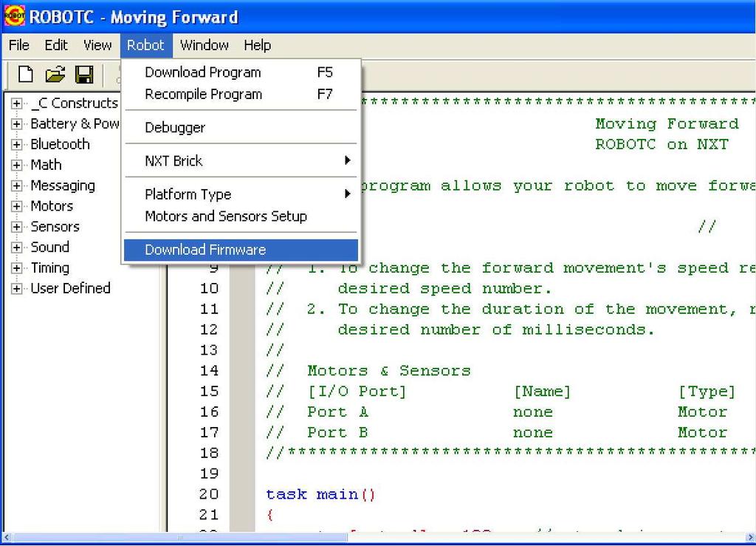756x546 pixels.
Task: Click the 'Port A' comment text
Action: [337, 412]
